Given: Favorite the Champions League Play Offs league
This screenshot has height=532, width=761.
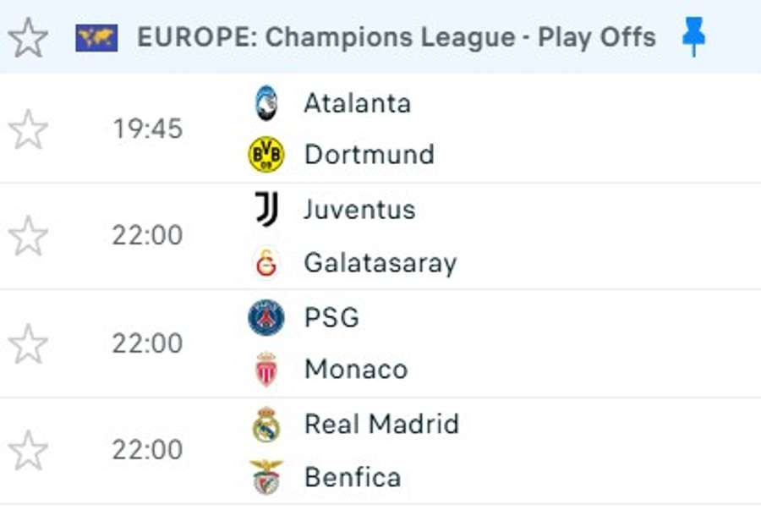Looking at the screenshot, I should pos(28,38).
